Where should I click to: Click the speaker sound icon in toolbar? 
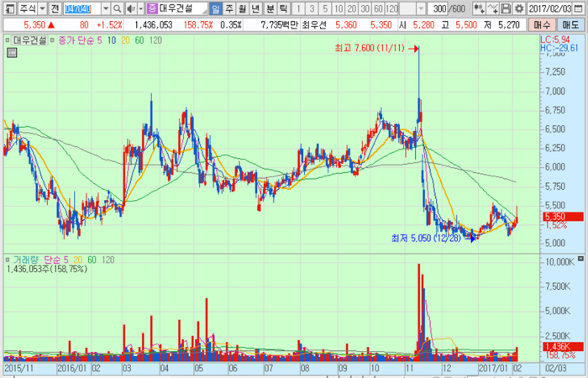(x=132, y=8)
